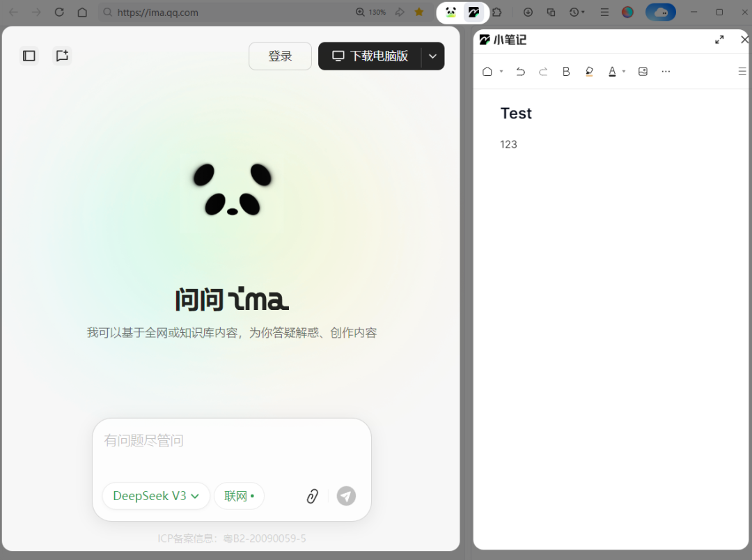Send message with paper plane button
The height and width of the screenshot is (560, 752).
click(346, 496)
